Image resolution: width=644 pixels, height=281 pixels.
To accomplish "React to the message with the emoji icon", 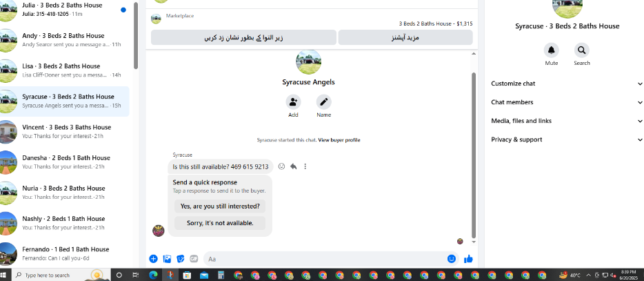I will click(282, 166).
